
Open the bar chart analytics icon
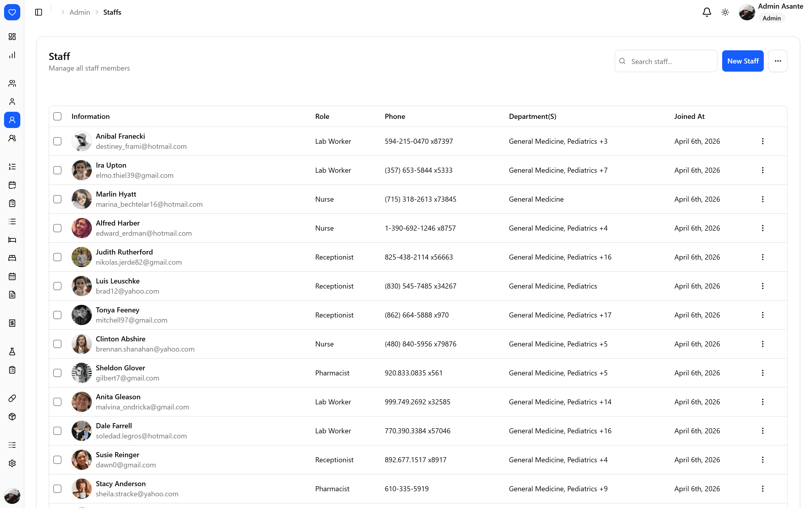12,55
